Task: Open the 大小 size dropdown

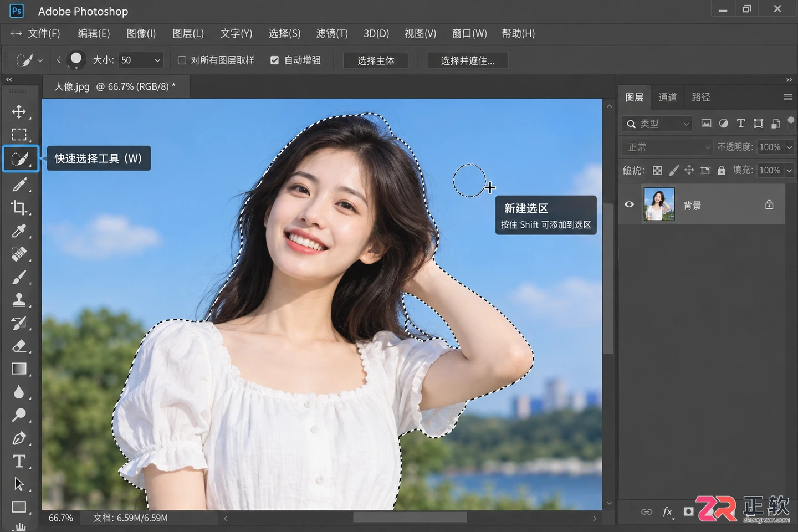Action: pos(141,60)
